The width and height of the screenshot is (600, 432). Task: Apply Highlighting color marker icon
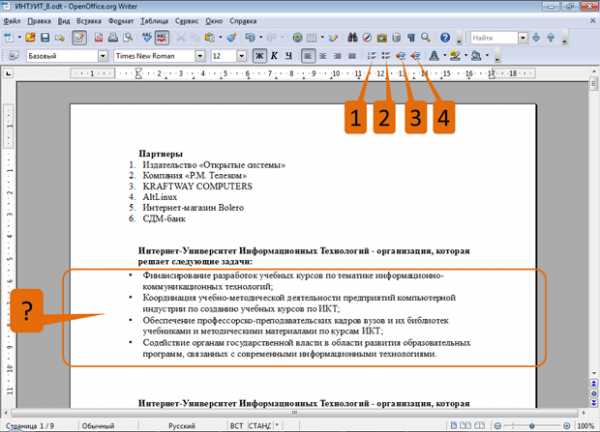(455, 56)
